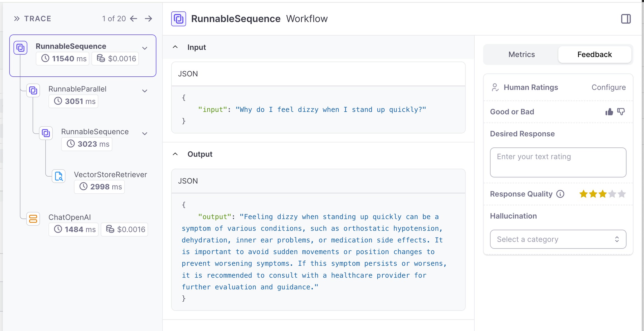Collapse the Input section

[x=175, y=47]
